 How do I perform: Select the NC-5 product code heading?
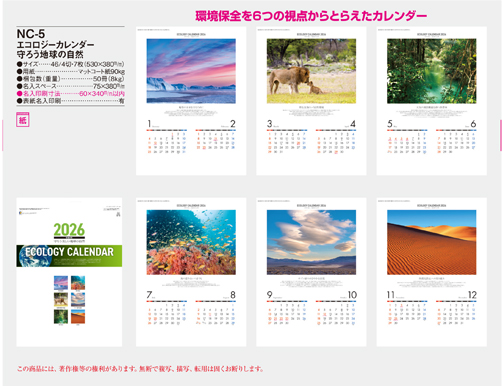pyautogui.click(x=31, y=34)
